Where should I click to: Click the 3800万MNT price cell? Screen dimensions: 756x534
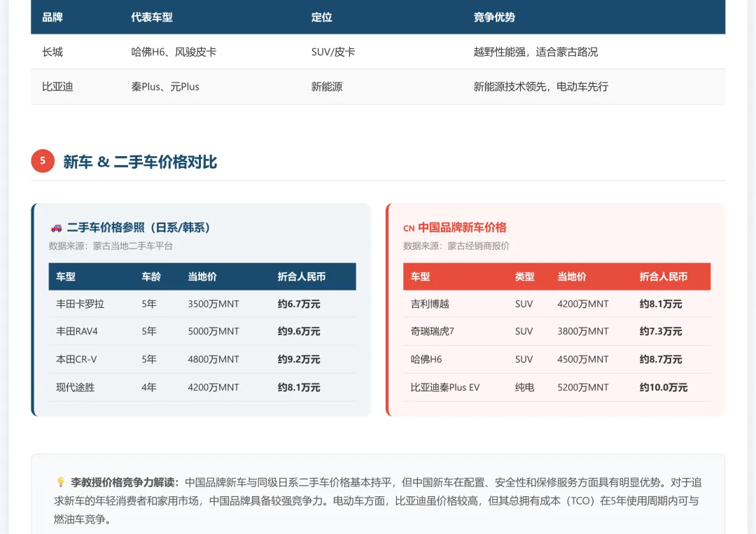pos(583,332)
